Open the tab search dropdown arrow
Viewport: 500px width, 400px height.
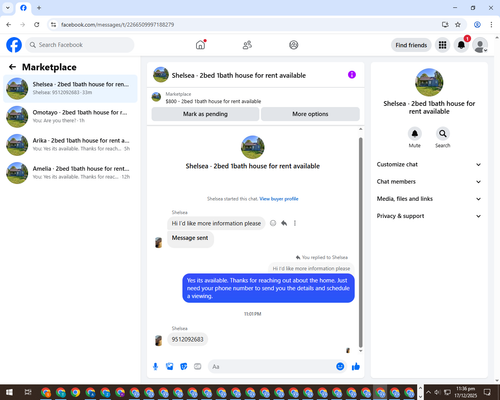click(7, 8)
